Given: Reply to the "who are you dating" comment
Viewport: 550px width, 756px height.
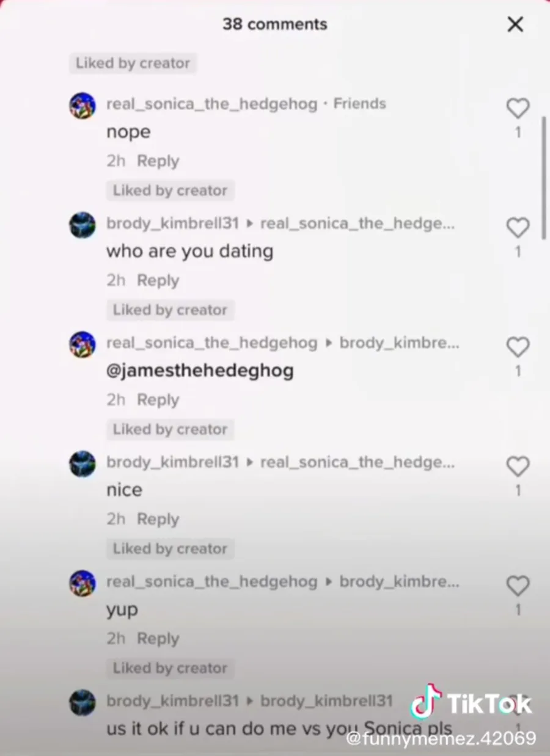Looking at the screenshot, I should [x=158, y=280].
